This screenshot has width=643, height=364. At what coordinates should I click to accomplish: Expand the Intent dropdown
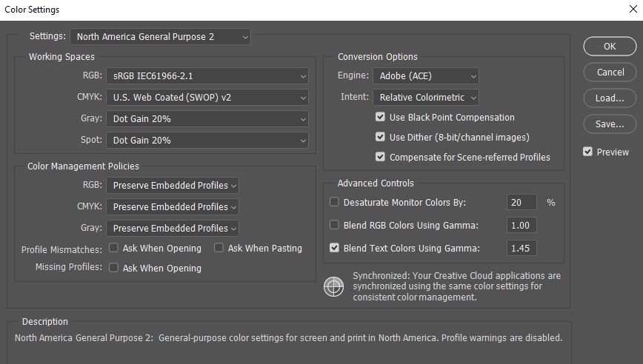(426, 97)
